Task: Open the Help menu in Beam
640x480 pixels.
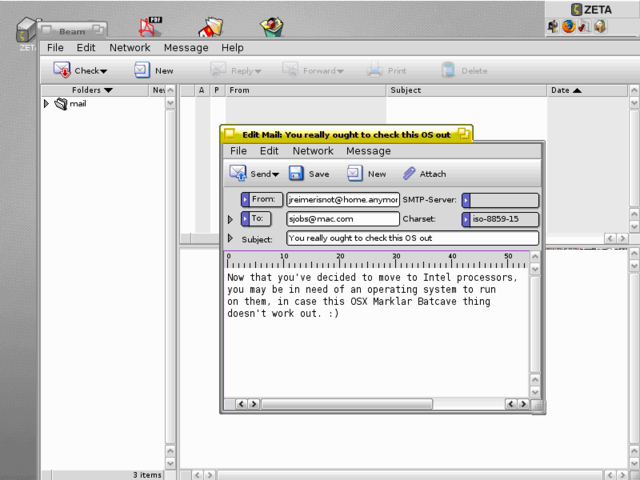Action: pos(232,47)
